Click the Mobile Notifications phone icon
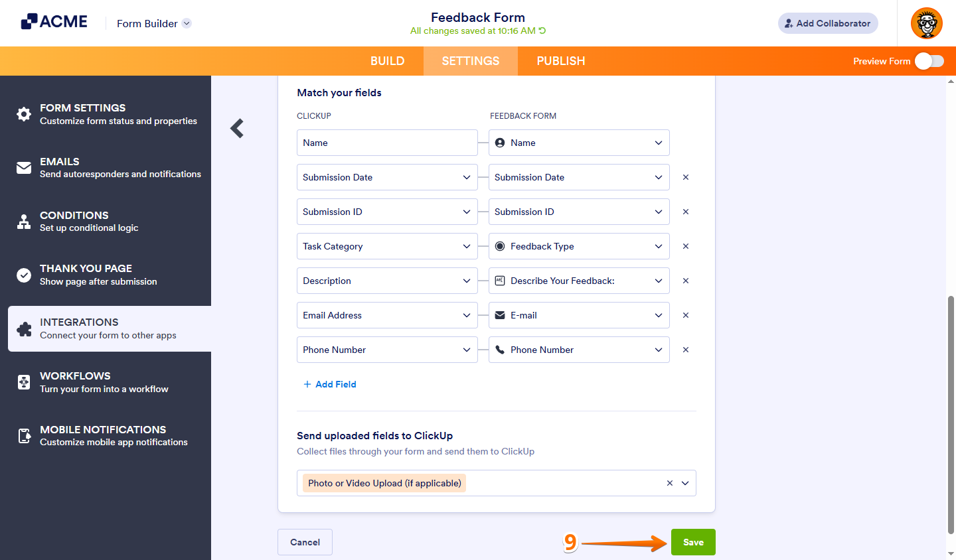The height and width of the screenshot is (560, 956). pos(23,435)
